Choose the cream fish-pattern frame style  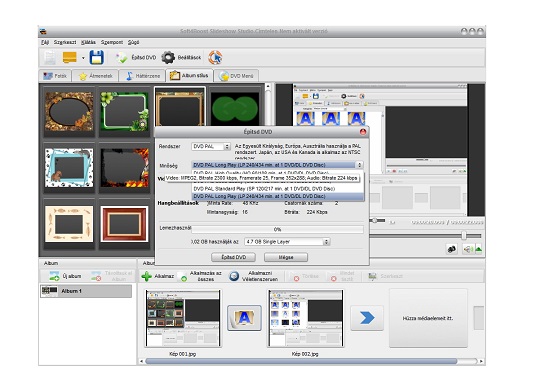[69, 224]
